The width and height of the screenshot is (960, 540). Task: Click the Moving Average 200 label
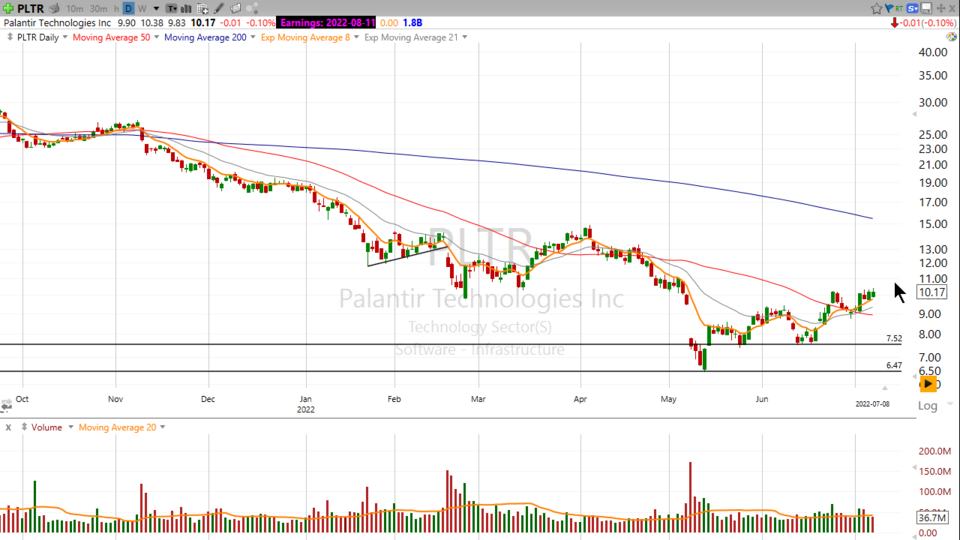tap(205, 37)
